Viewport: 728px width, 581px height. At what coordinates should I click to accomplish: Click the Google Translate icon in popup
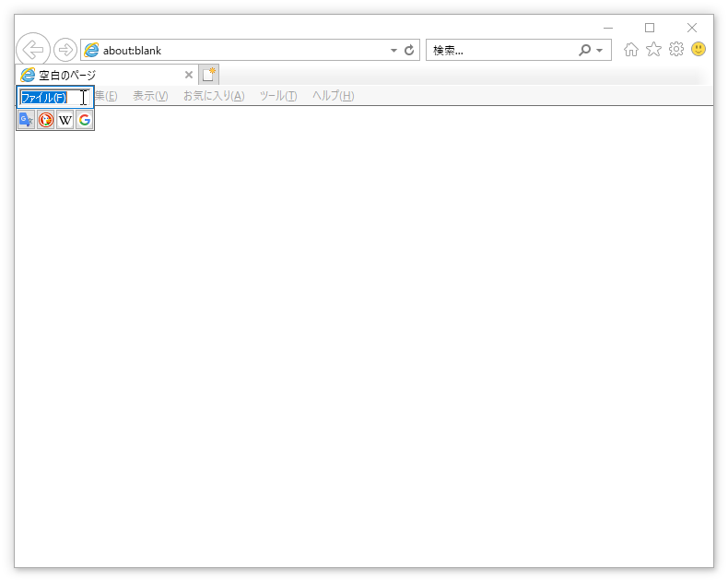tap(27, 120)
